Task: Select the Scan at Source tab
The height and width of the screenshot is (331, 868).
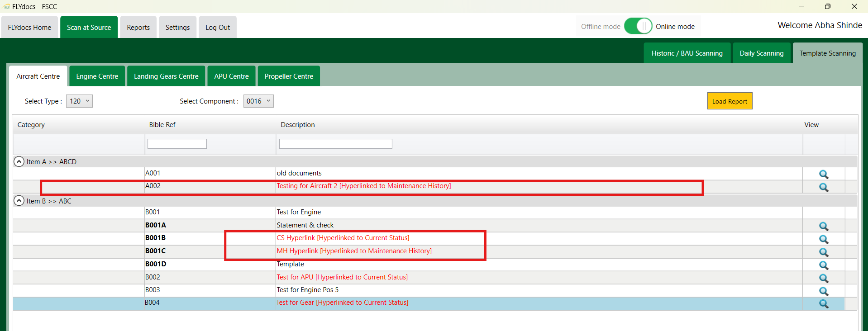Action: point(89,27)
